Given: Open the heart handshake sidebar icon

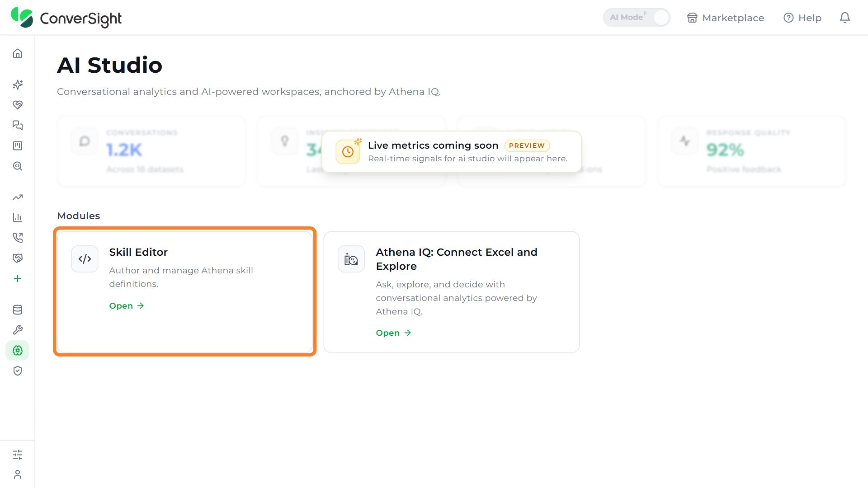Looking at the screenshot, I should [x=18, y=105].
